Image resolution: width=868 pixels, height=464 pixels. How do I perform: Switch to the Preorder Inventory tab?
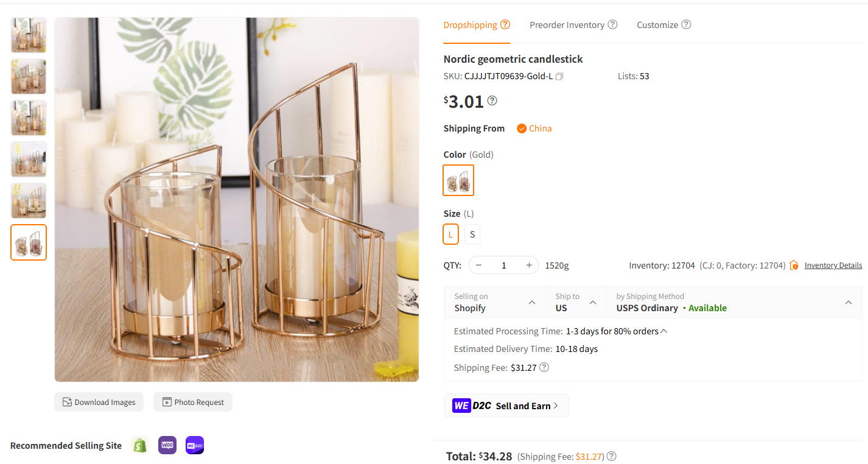point(566,24)
